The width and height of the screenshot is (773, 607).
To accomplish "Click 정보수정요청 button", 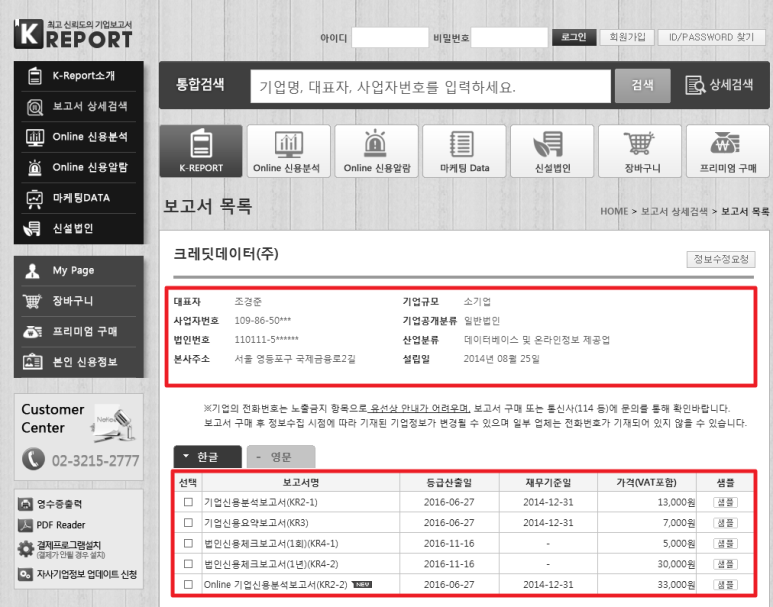I will 721,259.
